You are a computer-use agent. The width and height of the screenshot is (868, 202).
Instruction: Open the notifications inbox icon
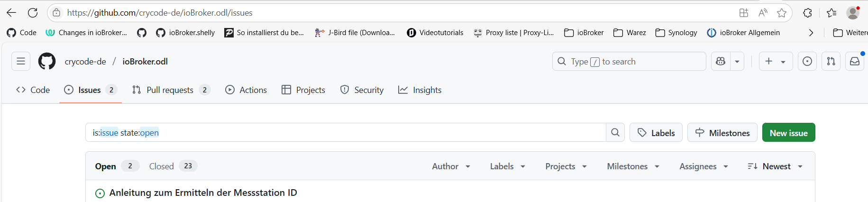[854, 61]
